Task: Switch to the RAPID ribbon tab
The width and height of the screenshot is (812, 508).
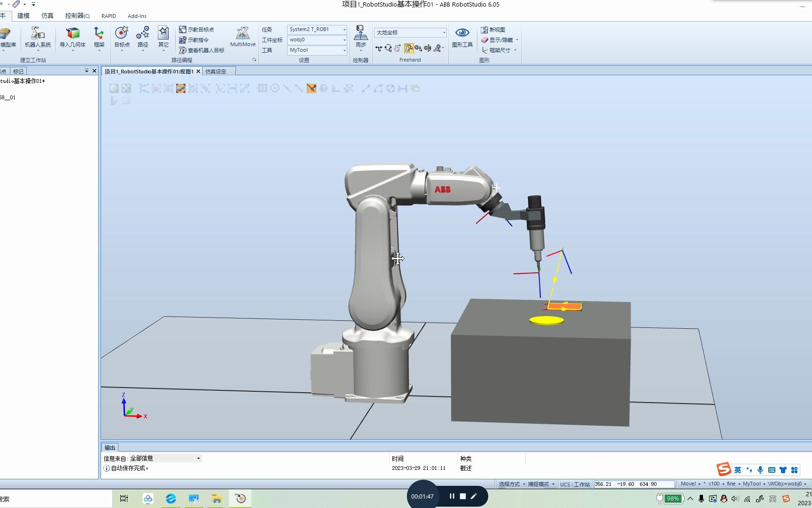Action: coord(109,16)
